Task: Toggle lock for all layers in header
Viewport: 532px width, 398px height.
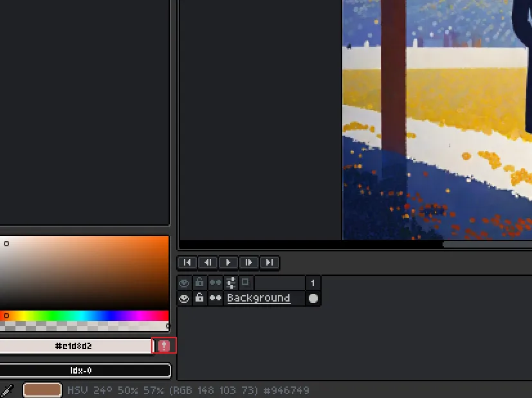Action: pos(199,283)
